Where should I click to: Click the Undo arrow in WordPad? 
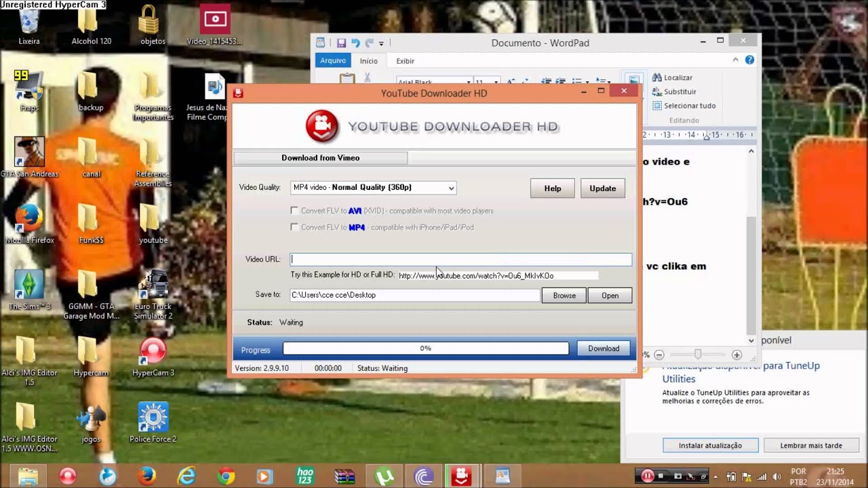355,43
